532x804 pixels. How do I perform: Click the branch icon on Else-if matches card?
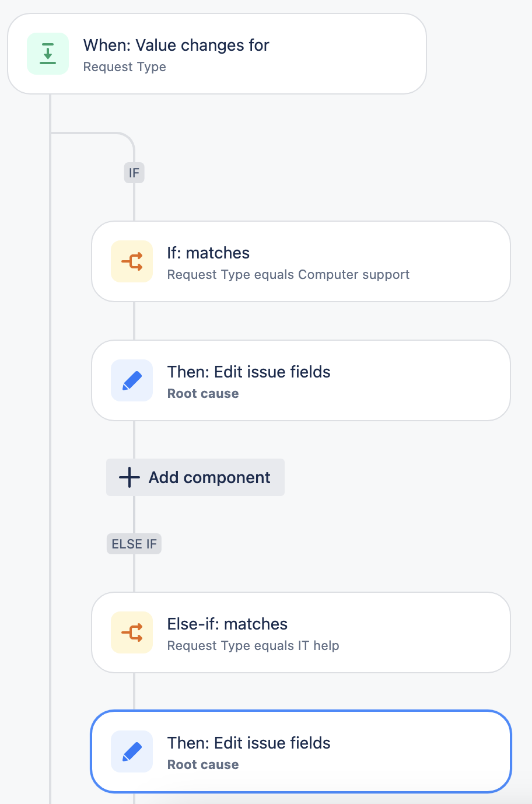pyautogui.click(x=131, y=632)
